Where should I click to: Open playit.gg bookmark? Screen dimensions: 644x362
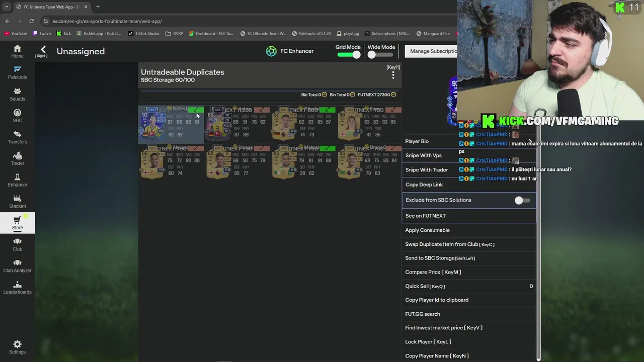point(348,34)
